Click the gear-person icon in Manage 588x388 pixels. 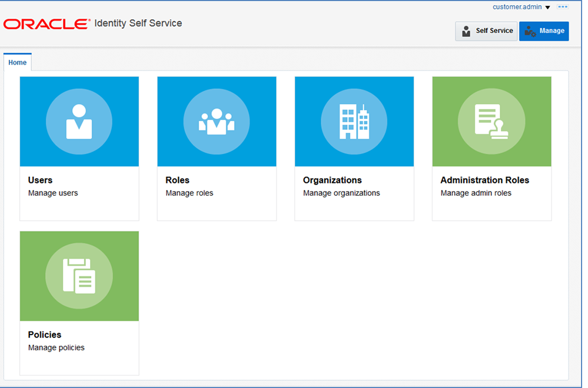coord(530,31)
